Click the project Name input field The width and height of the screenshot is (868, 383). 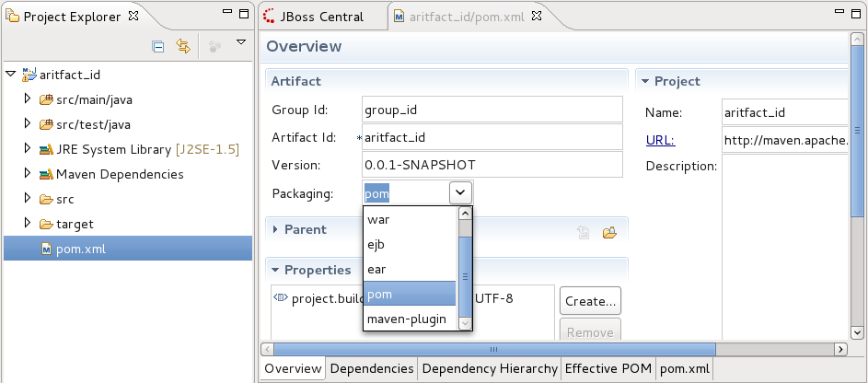(x=785, y=112)
